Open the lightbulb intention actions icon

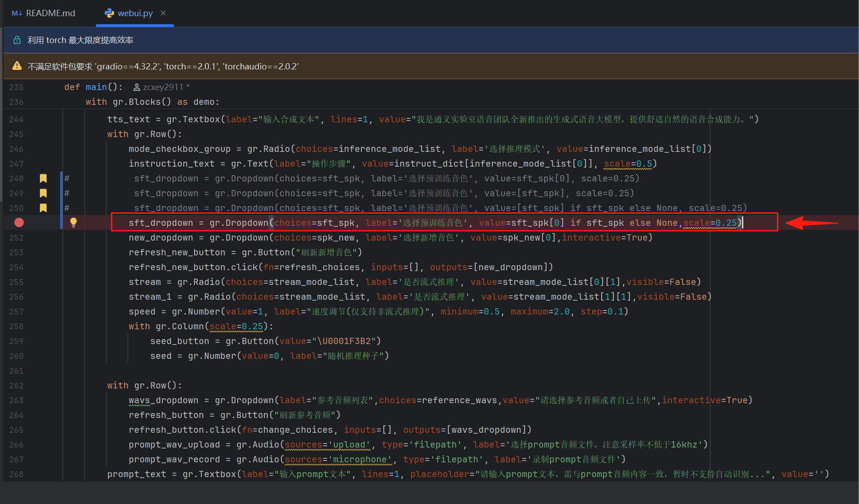74,222
